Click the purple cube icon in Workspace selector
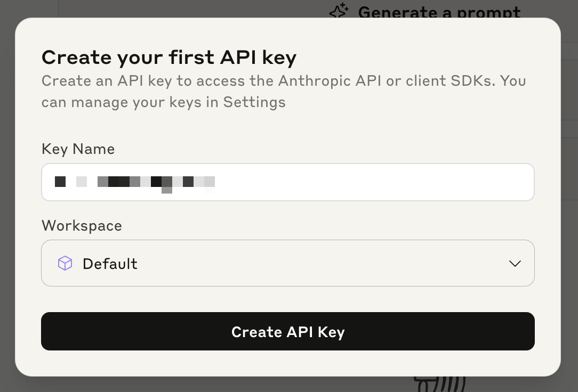Screen dimensions: 578x392 [65, 263]
